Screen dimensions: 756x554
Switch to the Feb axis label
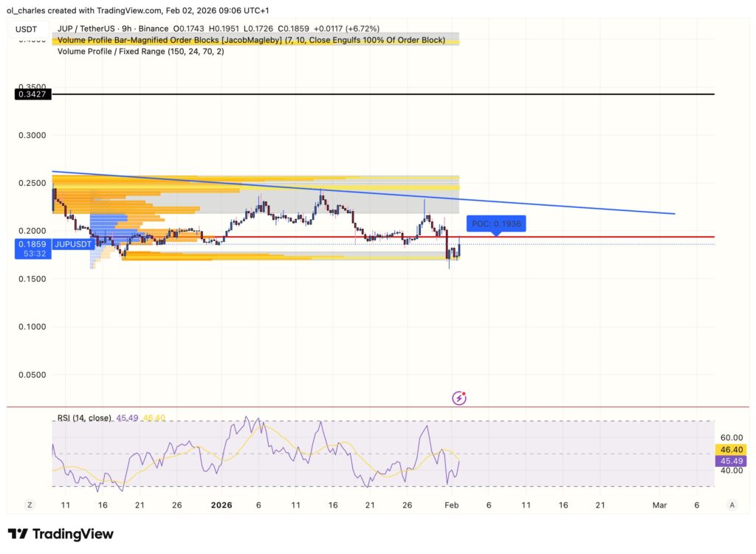(450, 505)
